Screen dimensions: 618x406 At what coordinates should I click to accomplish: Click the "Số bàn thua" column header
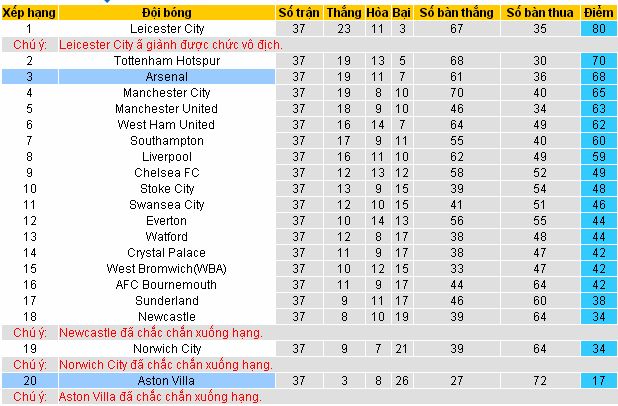[x=539, y=12]
